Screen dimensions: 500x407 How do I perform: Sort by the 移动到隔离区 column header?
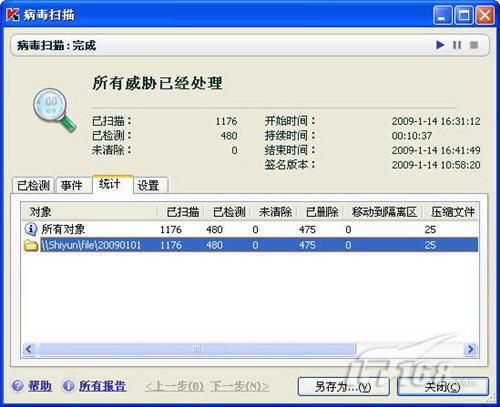383,212
